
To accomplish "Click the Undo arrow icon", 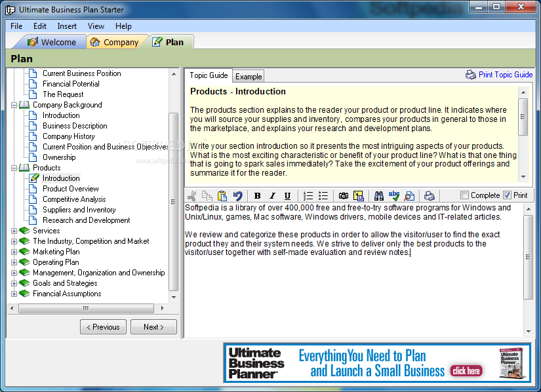I will (x=237, y=196).
